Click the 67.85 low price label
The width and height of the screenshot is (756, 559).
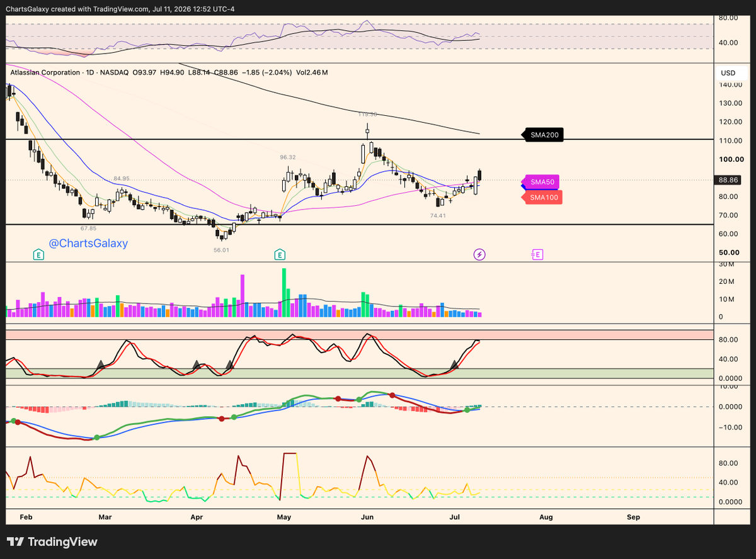88,228
